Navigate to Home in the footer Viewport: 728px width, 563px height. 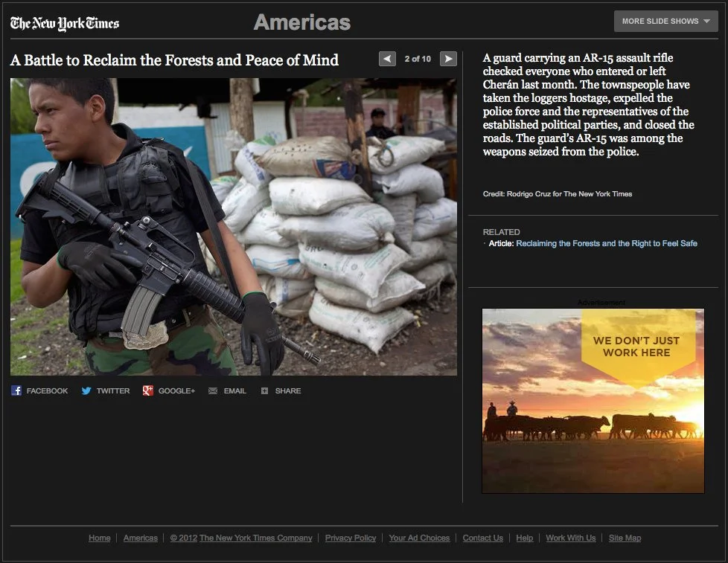click(x=99, y=538)
